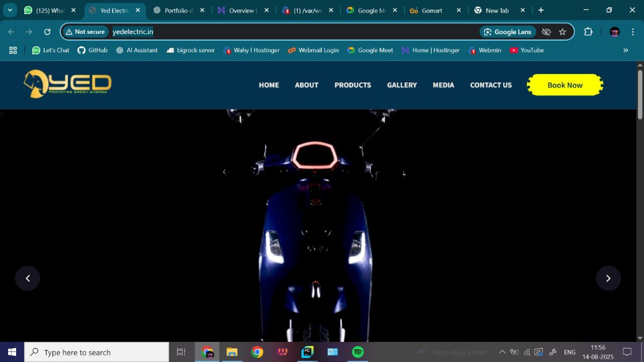Show hidden bookmarks with the double chevron
Image resolution: width=644 pixels, height=362 pixels.
(626, 50)
